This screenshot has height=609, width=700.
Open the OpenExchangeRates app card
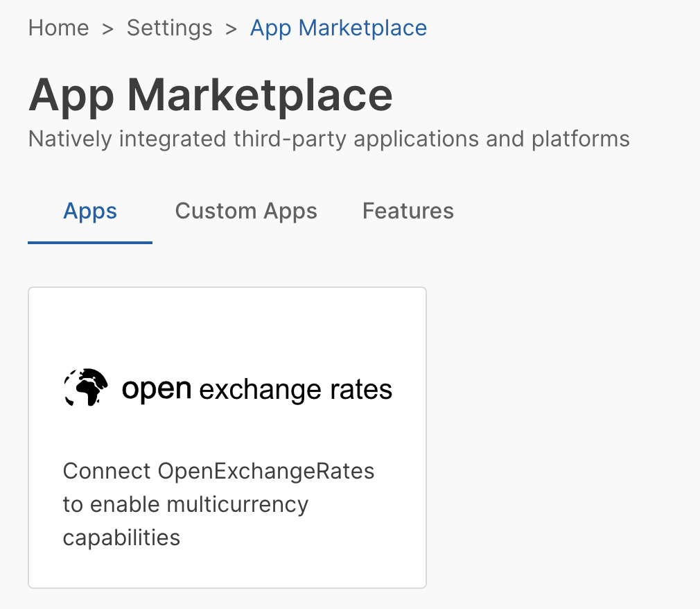[x=227, y=437]
